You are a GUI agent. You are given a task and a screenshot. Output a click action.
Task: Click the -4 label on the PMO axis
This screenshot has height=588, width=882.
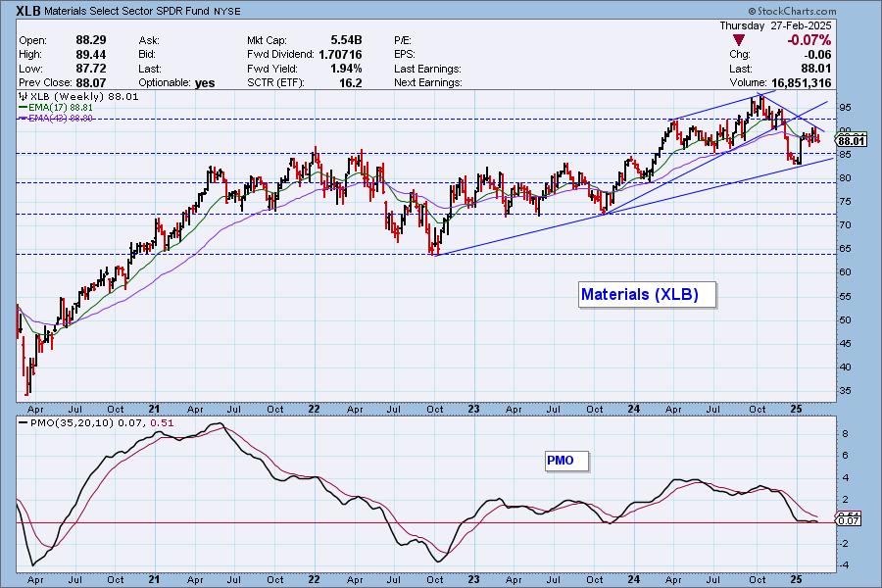tap(843, 565)
